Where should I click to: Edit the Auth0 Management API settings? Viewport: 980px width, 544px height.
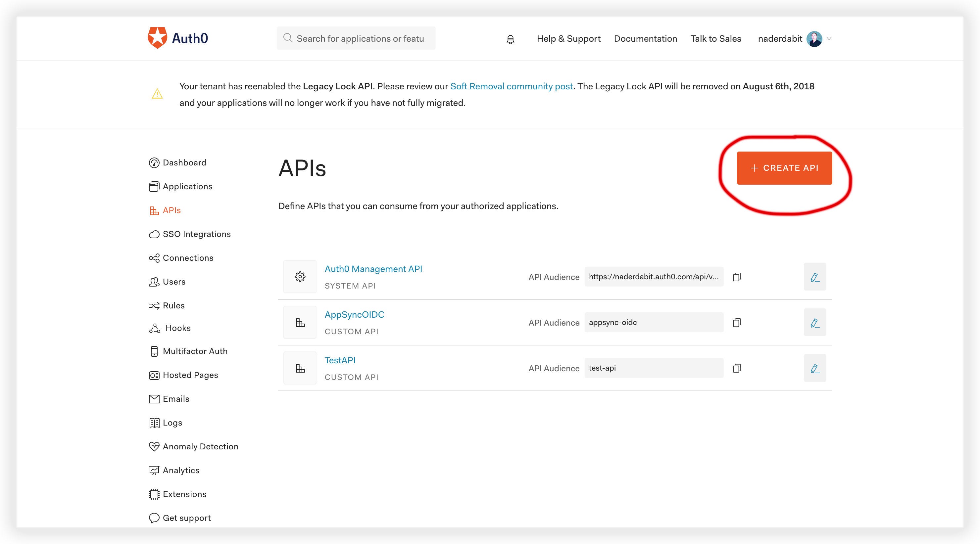coord(815,277)
